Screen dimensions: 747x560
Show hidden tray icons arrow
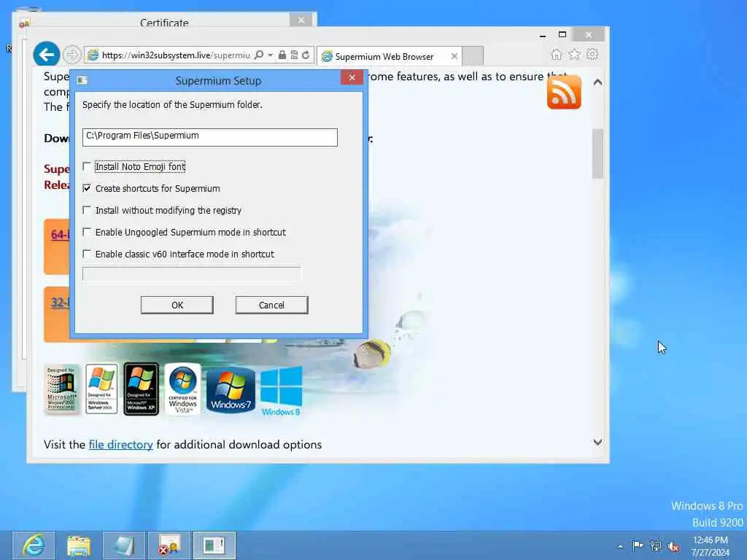coord(620,546)
